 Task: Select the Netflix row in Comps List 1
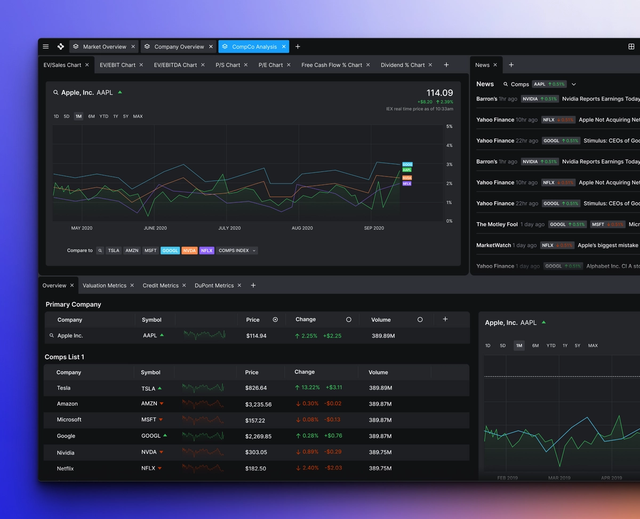tap(256, 468)
